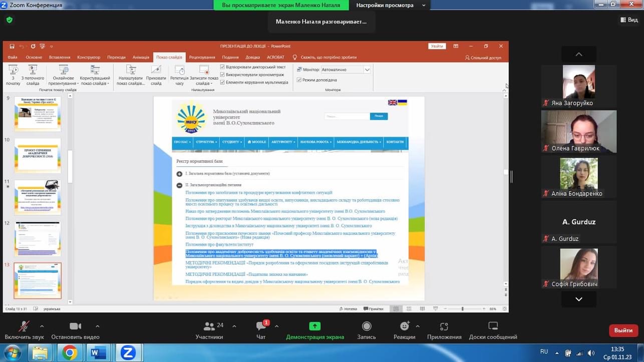Toggle 'Відтворювати дикторський текст' checkbox
This screenshot has height=362, width=644.
click(x=223, y=67)
